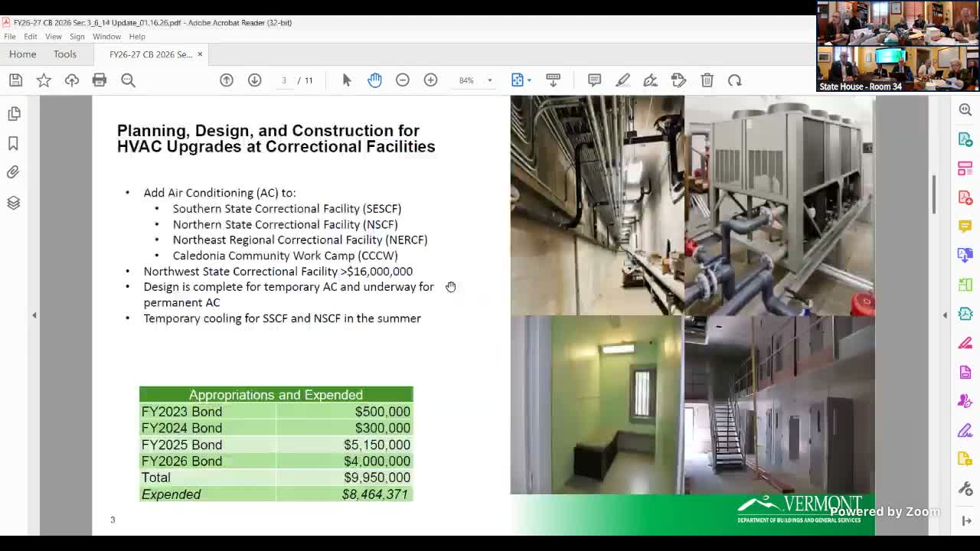Image resolution: width=980 pixels, height=551 pixels.
Task: Star this file with the bookmark star icon
Action: click(44, 80)
